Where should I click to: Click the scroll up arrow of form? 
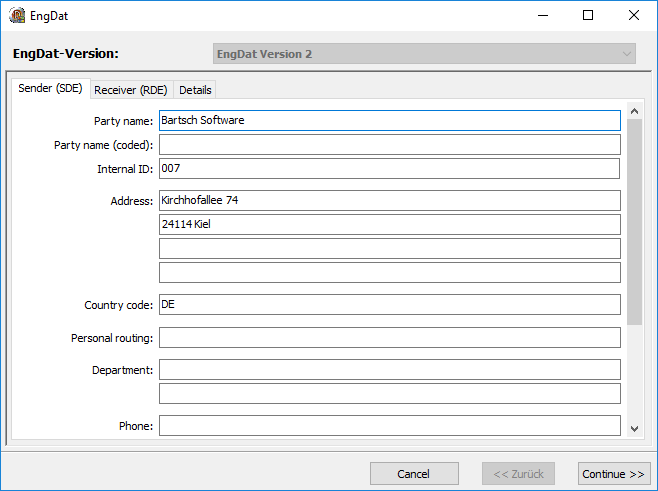click(x=634, y=111)
